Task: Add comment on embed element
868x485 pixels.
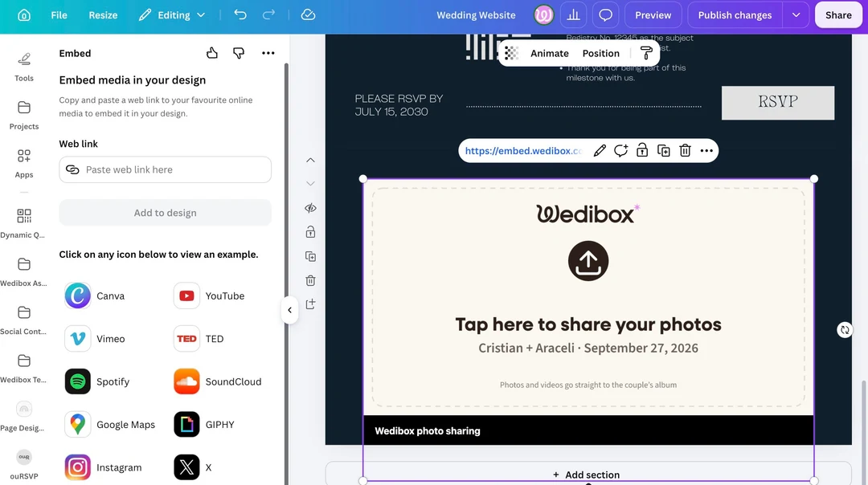Action: 620,150
